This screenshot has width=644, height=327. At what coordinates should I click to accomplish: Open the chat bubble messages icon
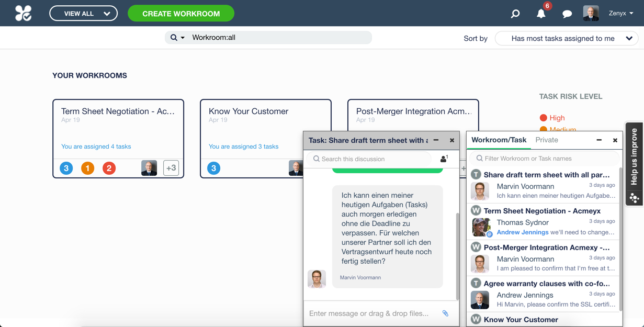567,14
